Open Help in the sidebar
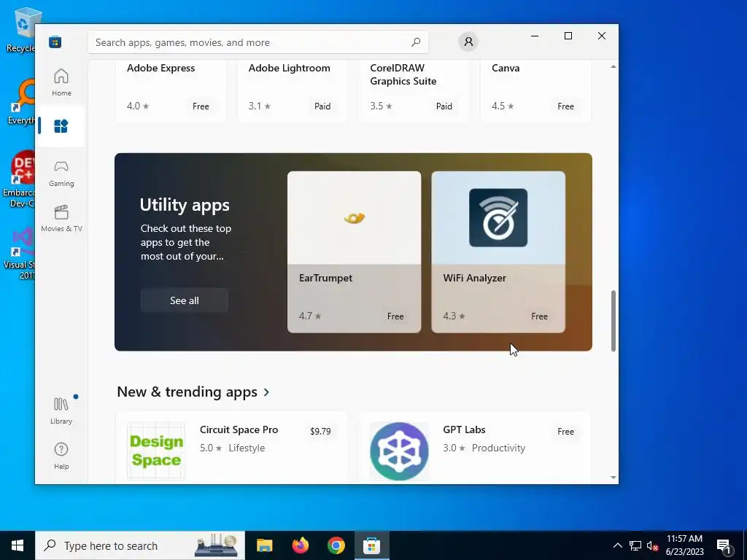Image resolution: width=747 pixels, height=560 pixels. click(61, 455)
